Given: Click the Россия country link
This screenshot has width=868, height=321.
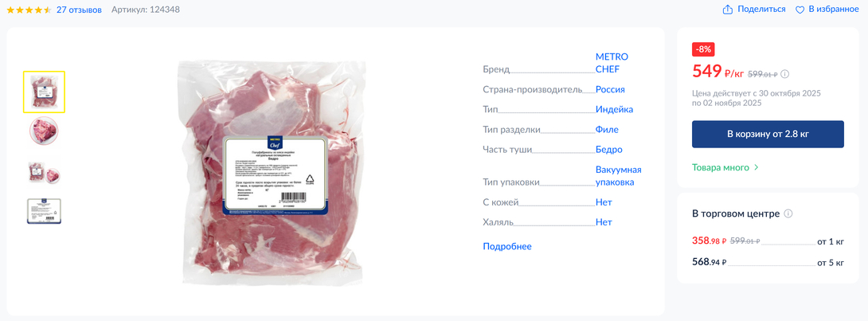Looking at the screenshot, I should 610,90.
